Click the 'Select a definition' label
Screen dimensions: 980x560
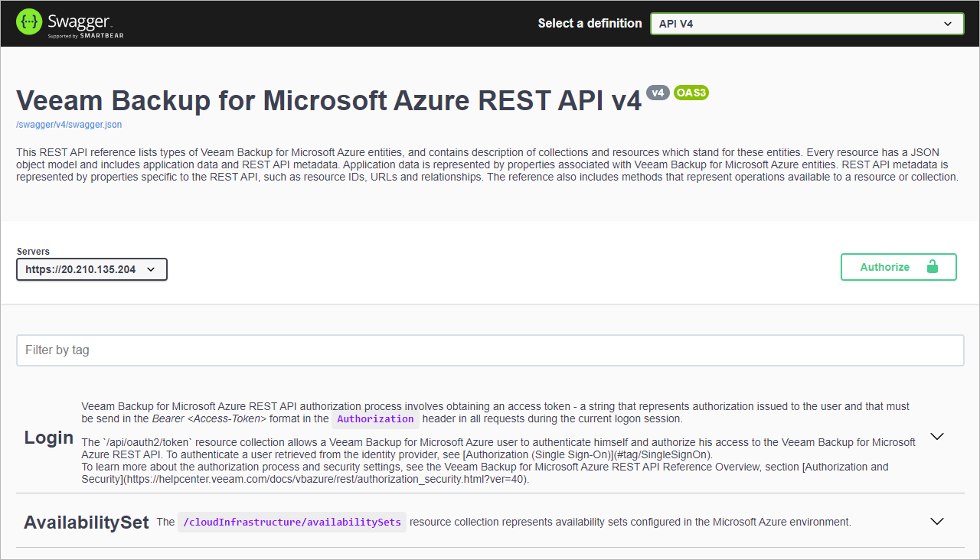click(x=590, y=23)
